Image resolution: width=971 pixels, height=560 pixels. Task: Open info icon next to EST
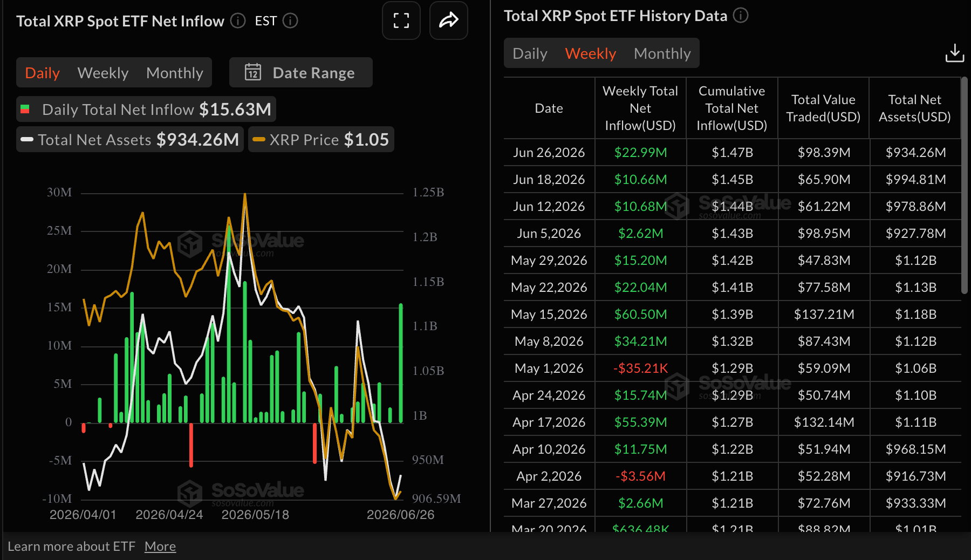pos(290,21)
